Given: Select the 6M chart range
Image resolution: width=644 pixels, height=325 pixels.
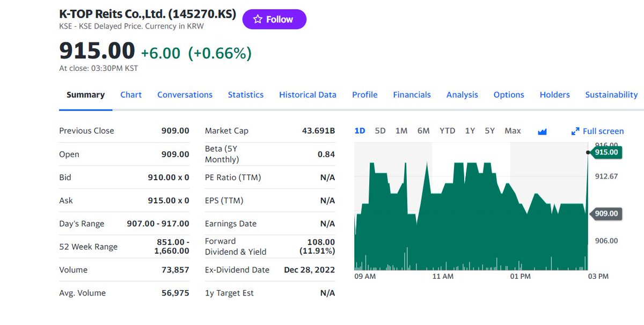Looking at the screenshot, I should click(x=423, y=131).
